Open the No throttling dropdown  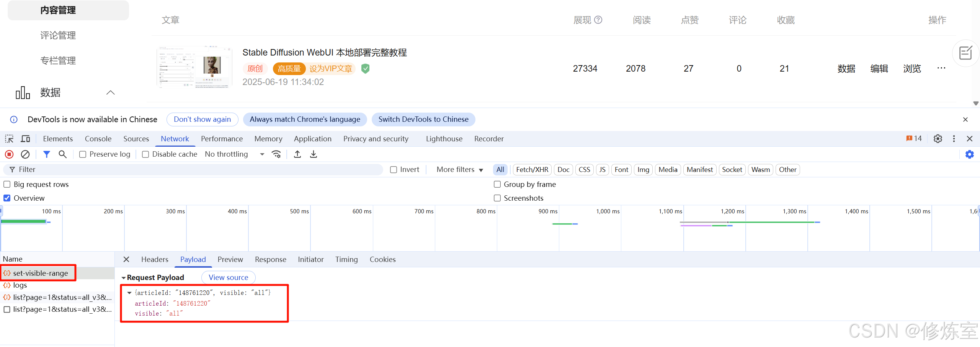click(235, 154)
